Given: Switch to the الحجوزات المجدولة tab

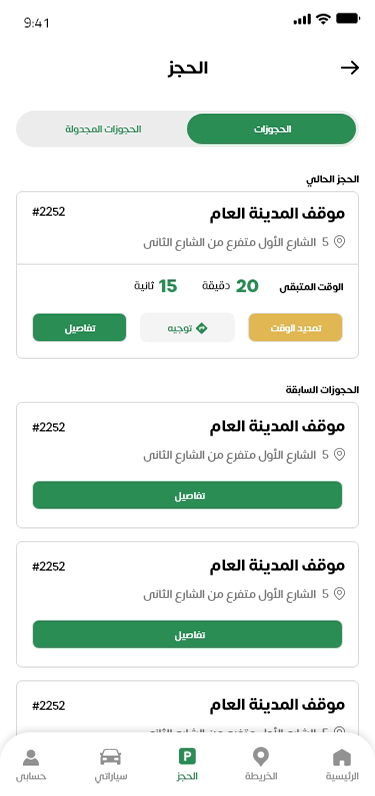Looking at the screenshot, I should (x=103, y=129).
